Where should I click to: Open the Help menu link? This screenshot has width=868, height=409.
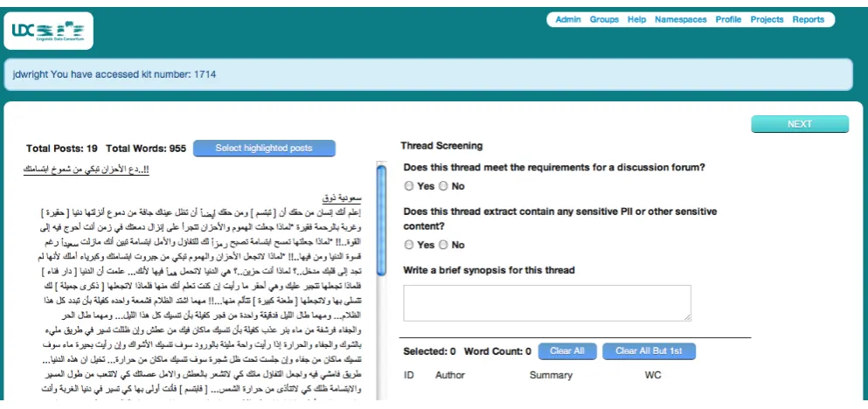[636, 19]
